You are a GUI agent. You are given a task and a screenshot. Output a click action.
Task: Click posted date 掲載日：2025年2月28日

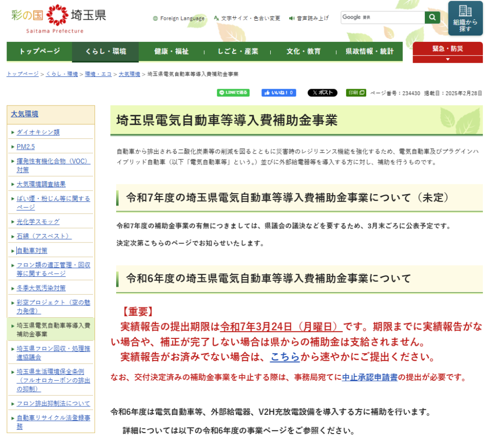[x=453, y=93]
